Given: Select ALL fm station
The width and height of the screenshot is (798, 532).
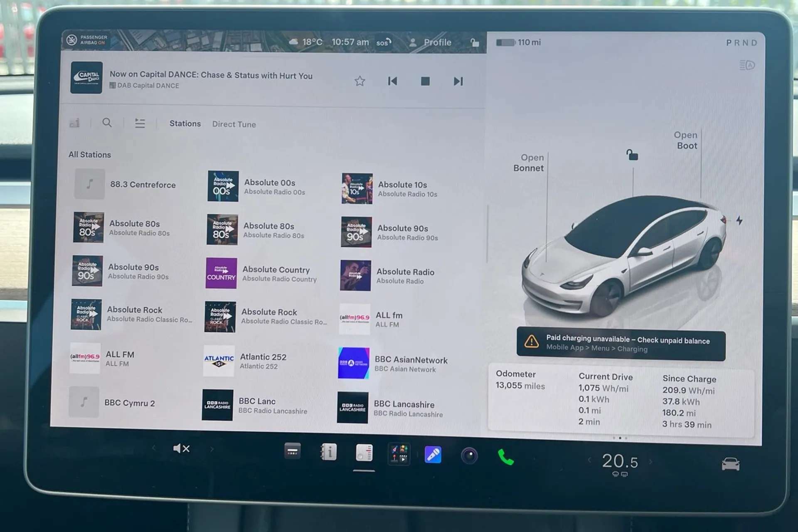Looking at the screenshot, I should 371,319.
